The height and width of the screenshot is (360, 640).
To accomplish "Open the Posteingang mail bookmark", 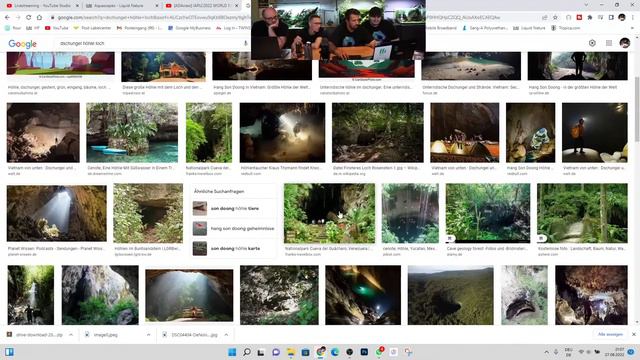I will 140,28.
